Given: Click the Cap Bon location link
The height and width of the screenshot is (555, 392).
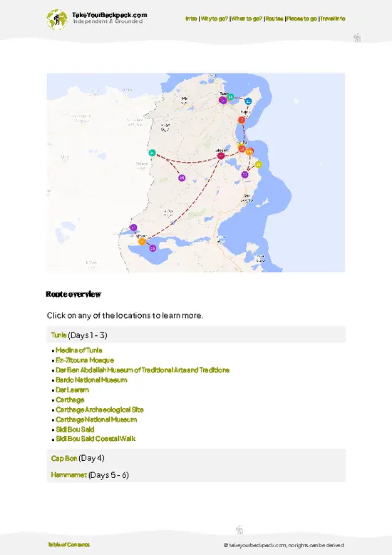Looking at the screenshot, I should point(64,459).
